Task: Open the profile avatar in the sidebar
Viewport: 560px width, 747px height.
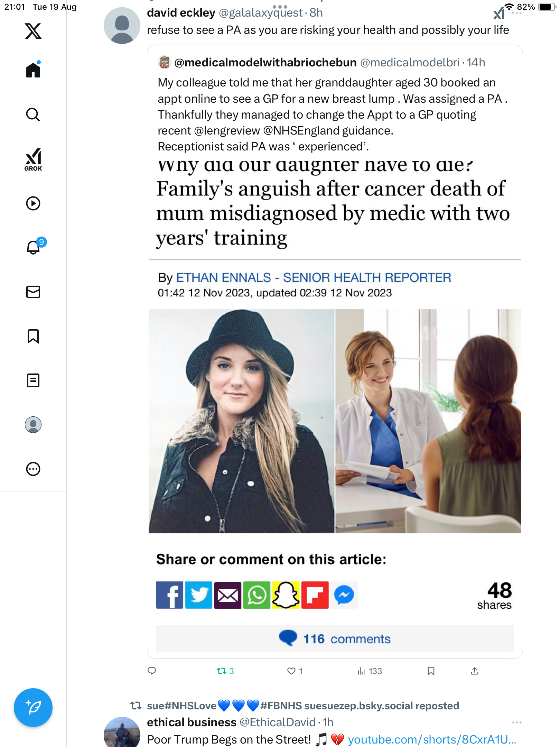Action: pyautogui.click(x=33, y=425)
